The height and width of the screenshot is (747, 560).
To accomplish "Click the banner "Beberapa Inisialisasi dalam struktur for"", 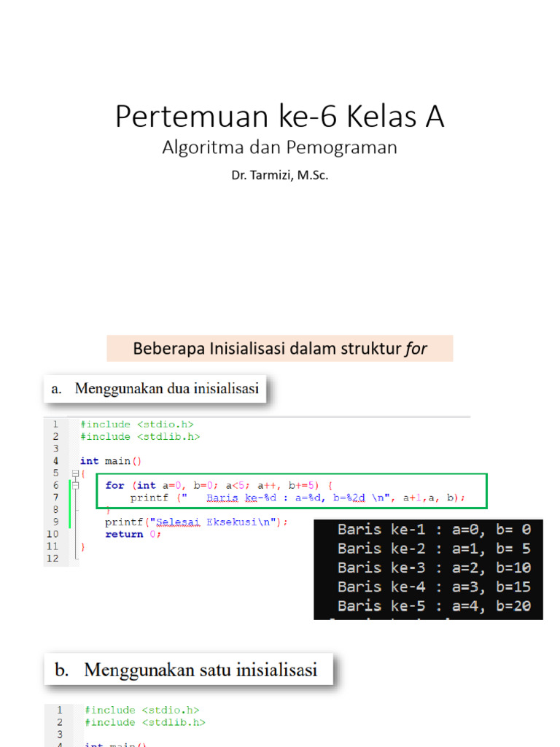I will (280, 348).
